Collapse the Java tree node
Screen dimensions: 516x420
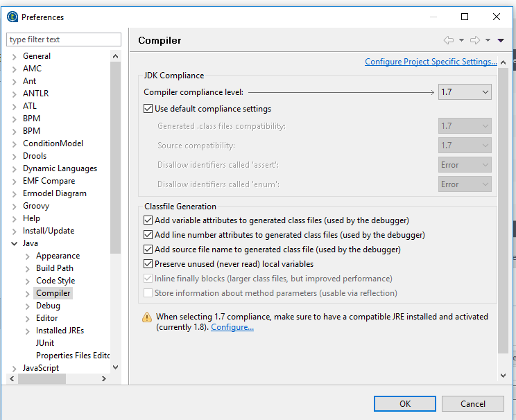[x=15, y=244]
